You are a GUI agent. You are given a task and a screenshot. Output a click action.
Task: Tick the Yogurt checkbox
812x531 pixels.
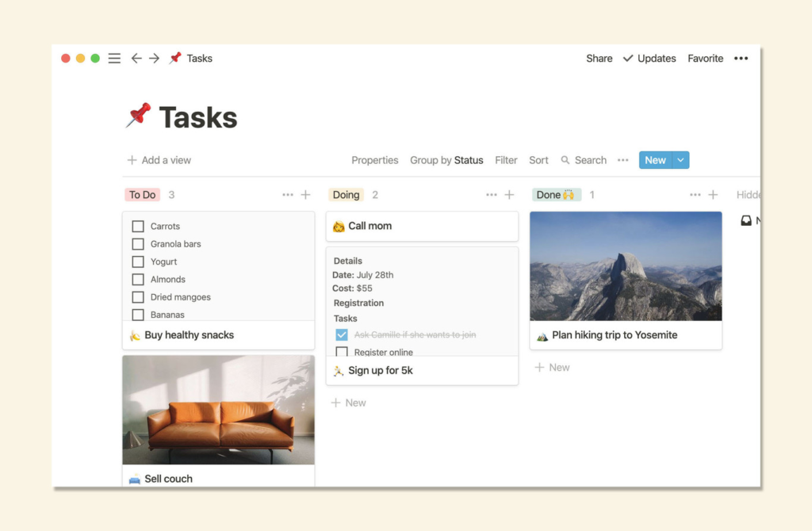138,262
